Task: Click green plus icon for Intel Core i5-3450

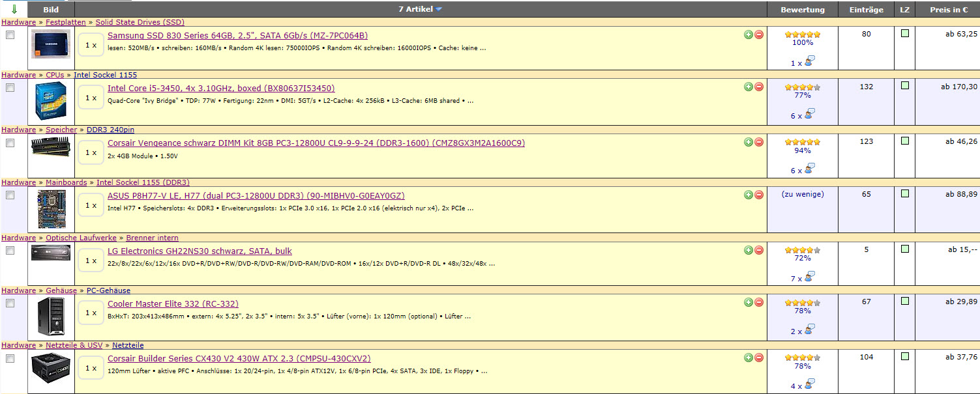Action: [x=749, y=87]
